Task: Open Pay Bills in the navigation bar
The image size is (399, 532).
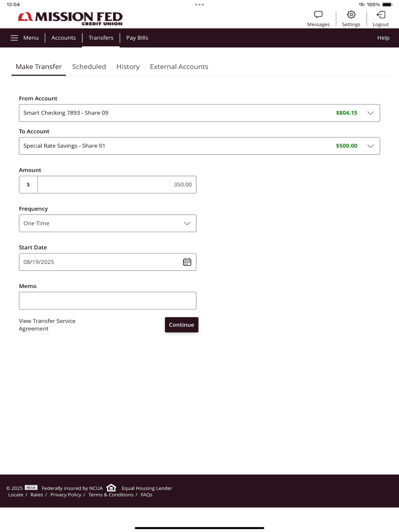Action: 137,38
